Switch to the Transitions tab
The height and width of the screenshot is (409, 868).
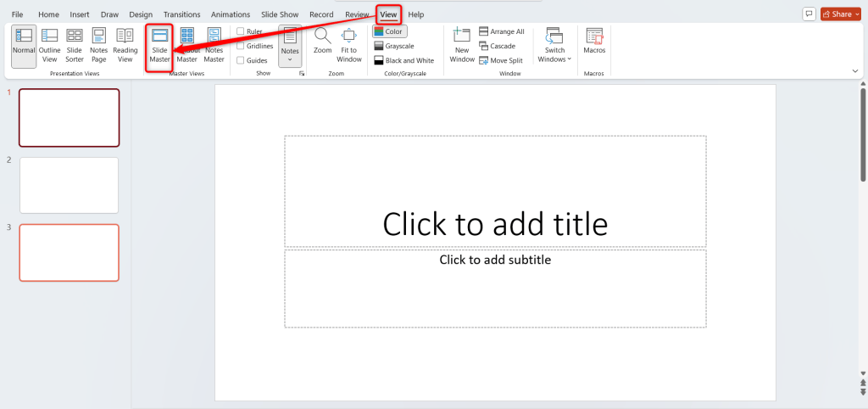point(181,14)
